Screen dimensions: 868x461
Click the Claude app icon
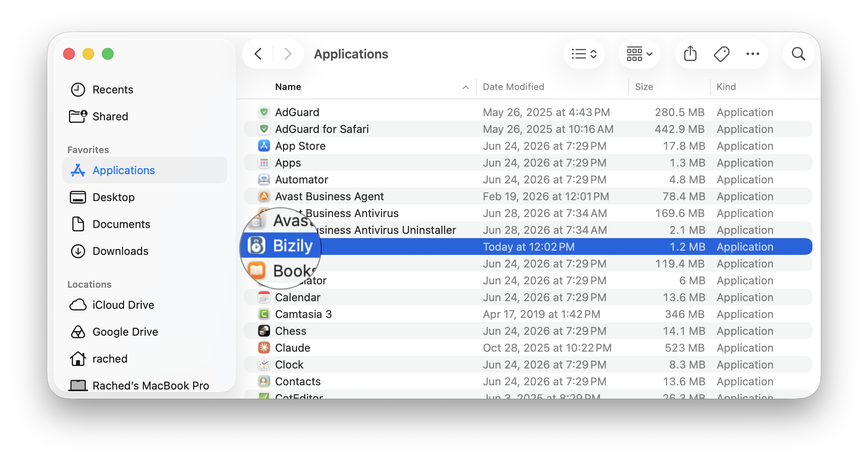[264, 348]
